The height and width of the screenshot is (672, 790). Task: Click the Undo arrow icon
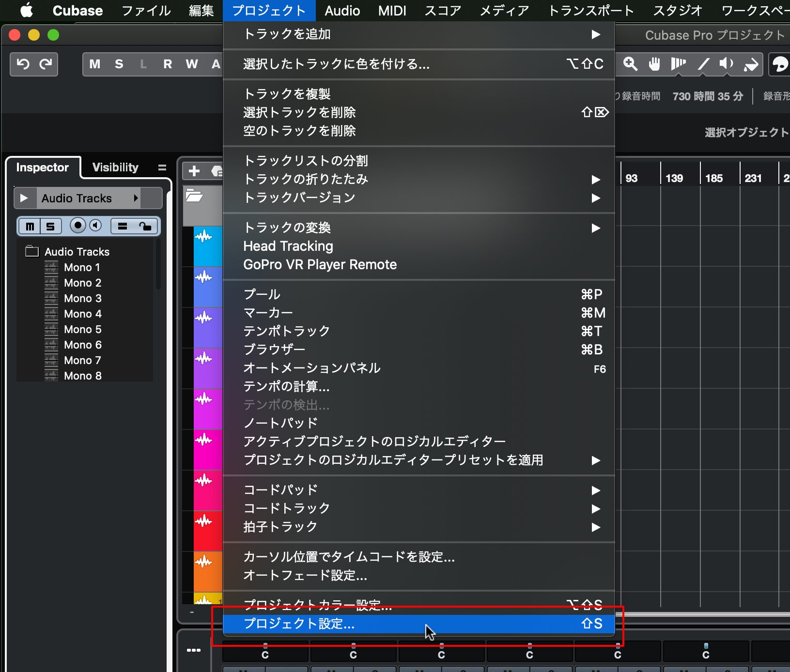tap(23, 64)
